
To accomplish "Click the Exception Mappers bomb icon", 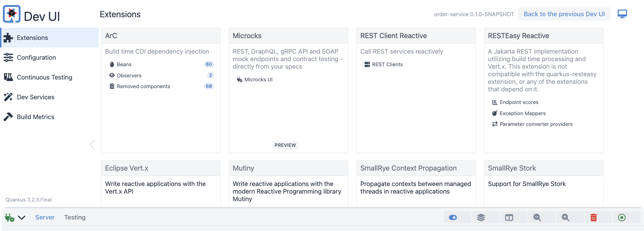I will coord(495,113).
